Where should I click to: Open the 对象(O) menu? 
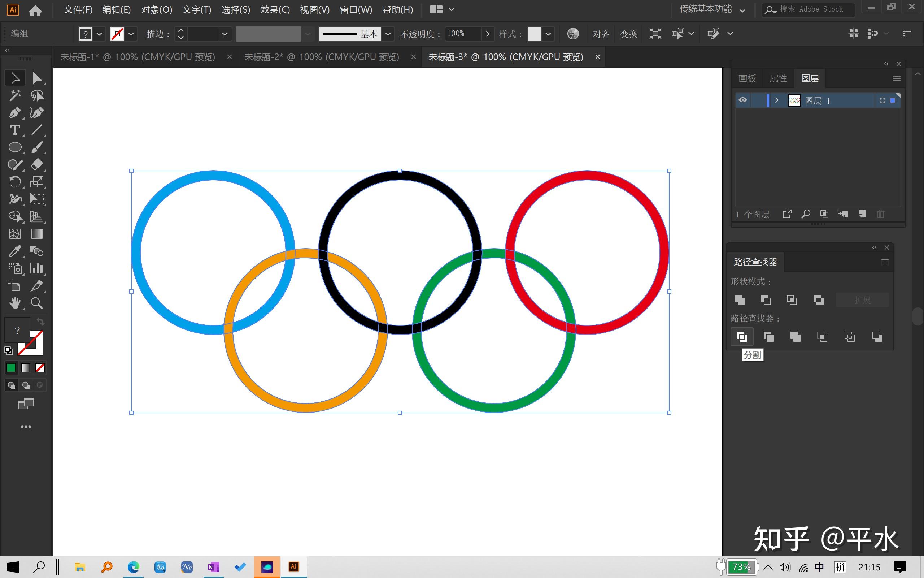tap(157, 9)
